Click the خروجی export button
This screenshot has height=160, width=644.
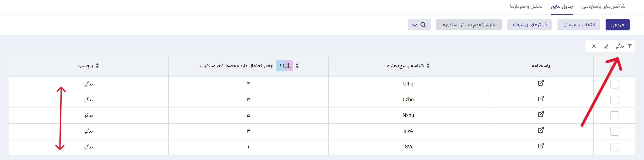tap(617, 25)
